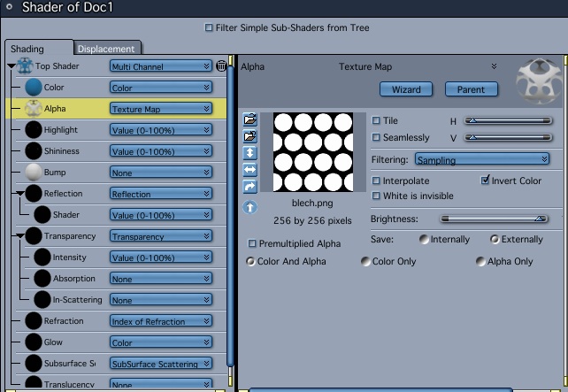
Task: Enable Filter Simple Sub-Shaders from Tree
Action: point(209,27)
